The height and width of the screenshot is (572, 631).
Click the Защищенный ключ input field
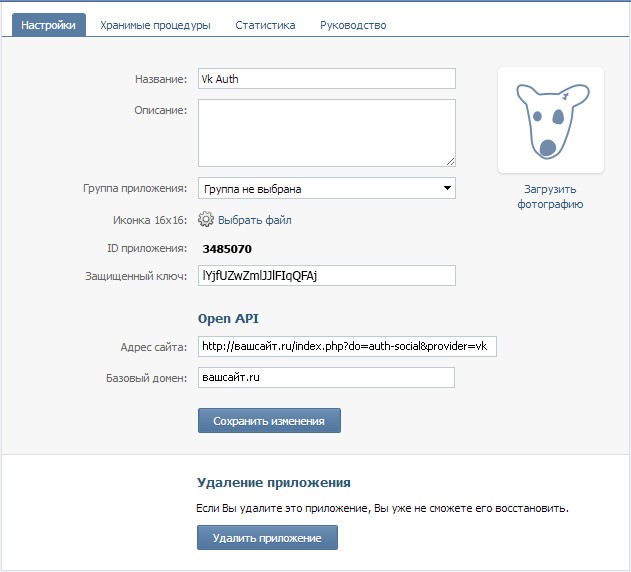click(x=326, y=275)
